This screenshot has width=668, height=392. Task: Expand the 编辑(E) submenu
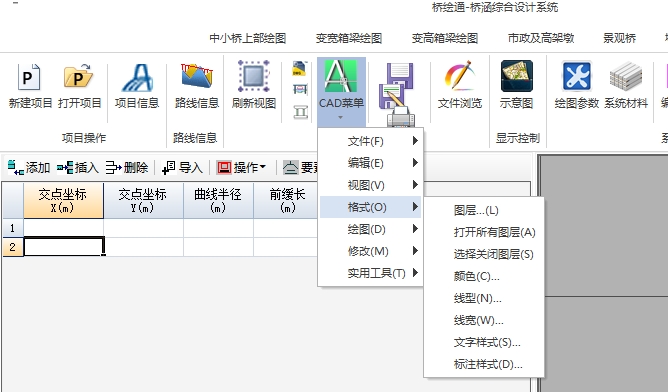(371, 163)
